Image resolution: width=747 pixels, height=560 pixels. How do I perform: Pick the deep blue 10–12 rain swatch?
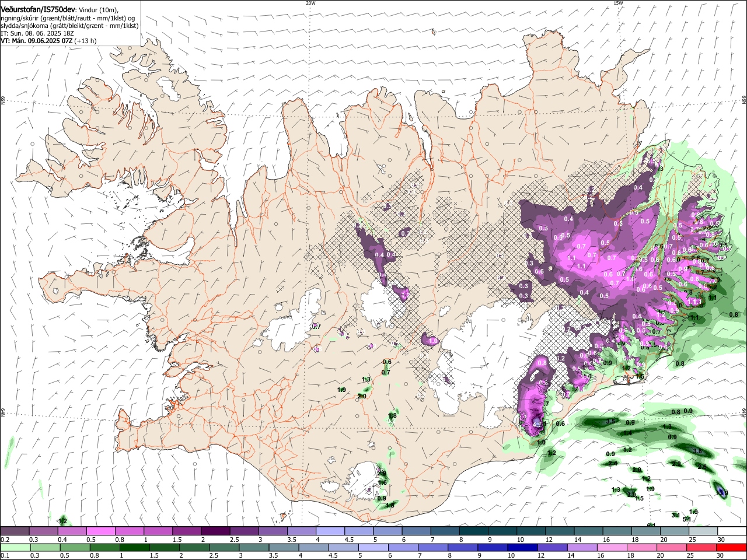(521, 547)
